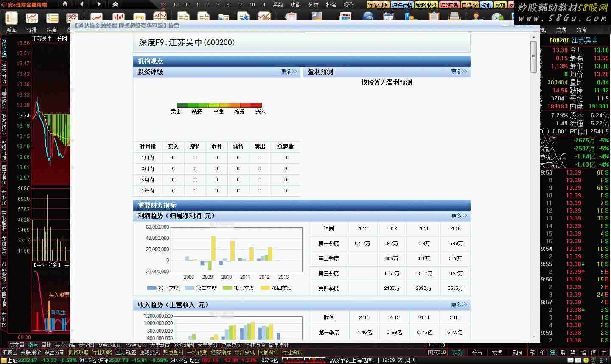
Task: Open 更多 link beside 投资评级
Action: click(289, 72)
